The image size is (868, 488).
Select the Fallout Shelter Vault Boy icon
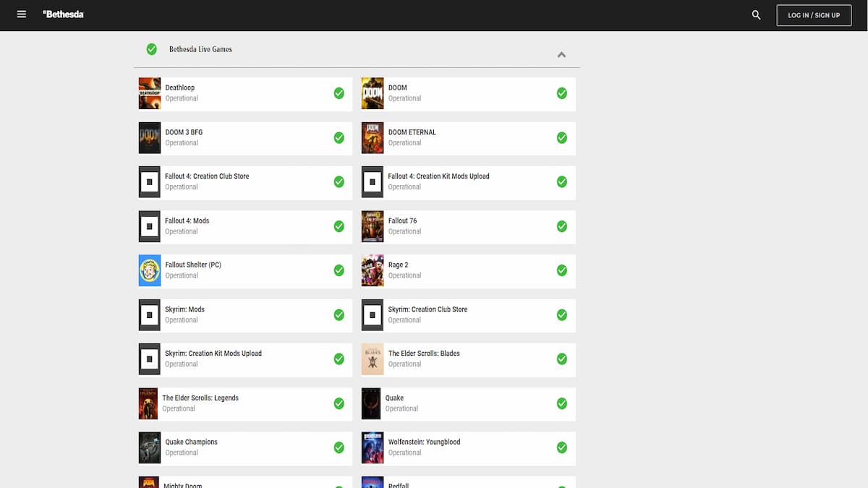150,270
